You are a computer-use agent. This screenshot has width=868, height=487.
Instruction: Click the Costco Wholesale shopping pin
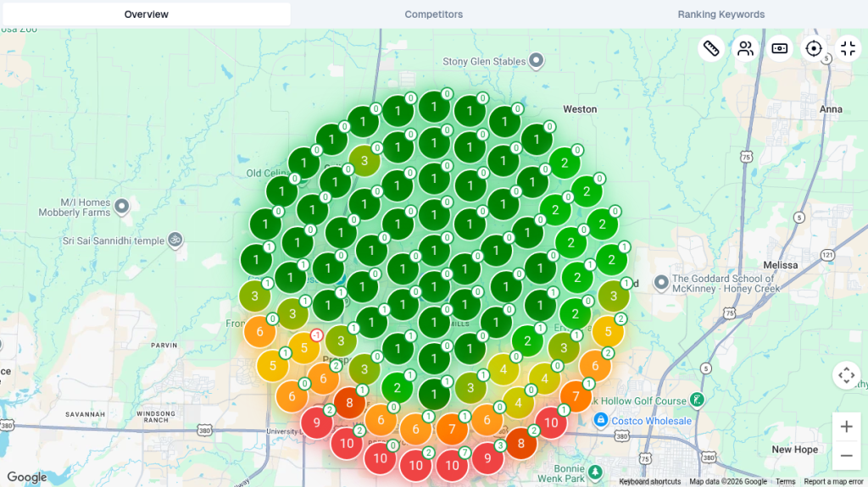(x=601, y=420)
